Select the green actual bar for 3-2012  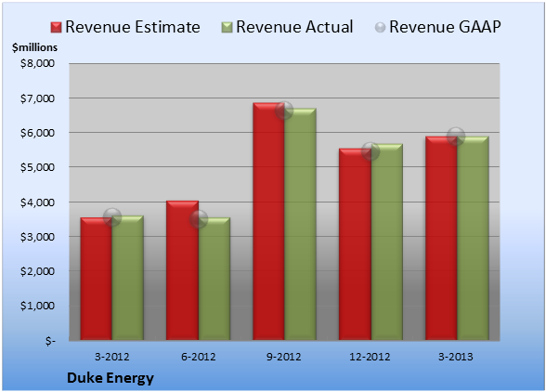pyautogui.click(x=128, y=278)
